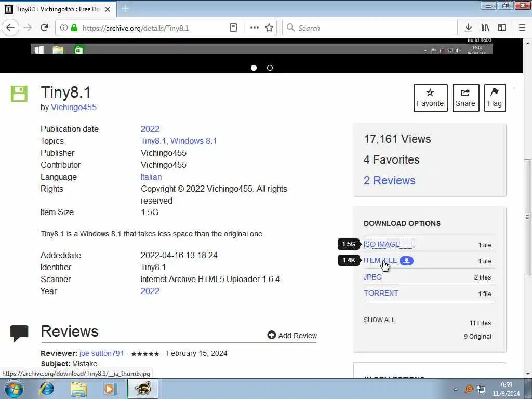Open the Vichingo455 author link

(x=74, y=107)
